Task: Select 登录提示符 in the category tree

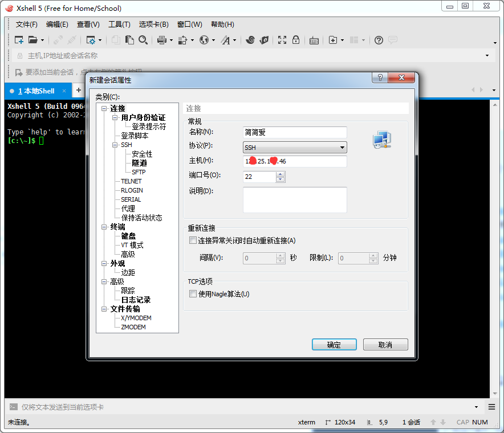Action: pos(149,126)
